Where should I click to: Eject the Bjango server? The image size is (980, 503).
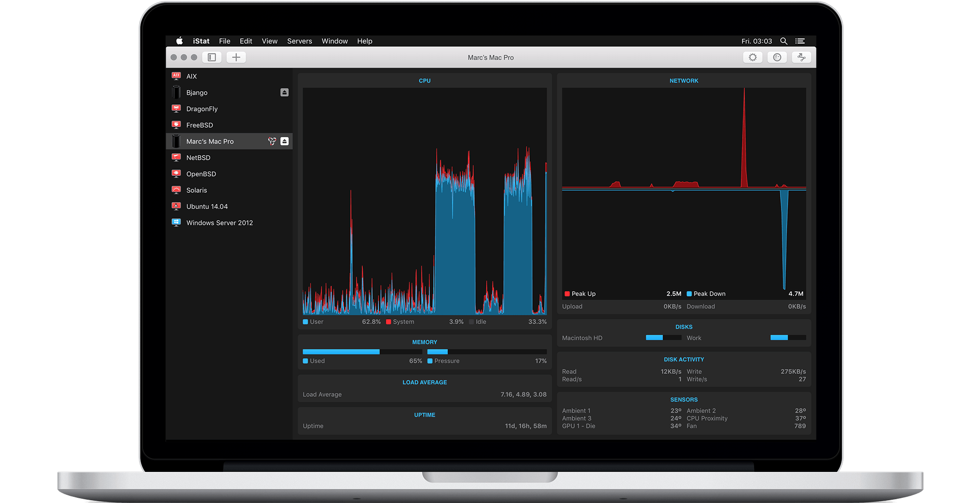284,92
